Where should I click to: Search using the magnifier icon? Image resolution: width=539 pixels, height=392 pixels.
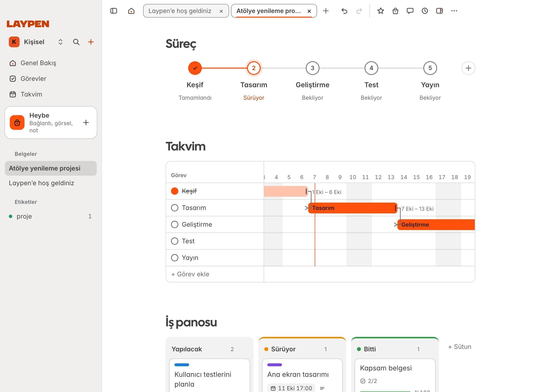coord(76,42)
